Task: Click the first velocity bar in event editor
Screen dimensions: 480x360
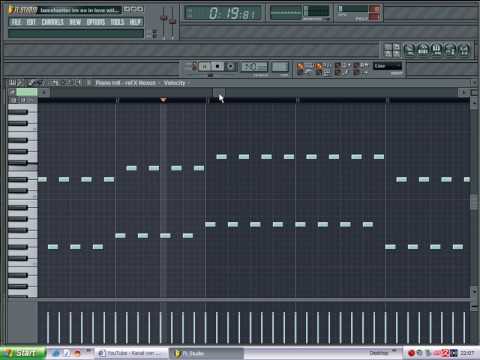Action: pos(48,327)
